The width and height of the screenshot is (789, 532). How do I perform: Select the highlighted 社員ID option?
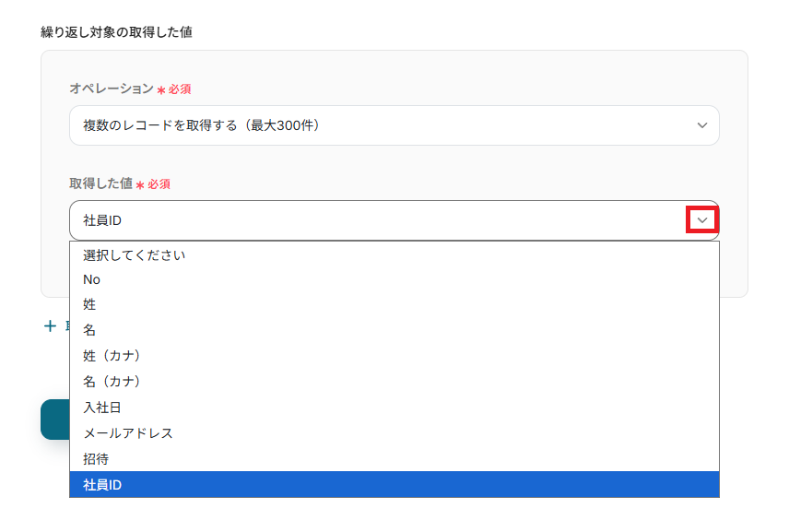102,484
